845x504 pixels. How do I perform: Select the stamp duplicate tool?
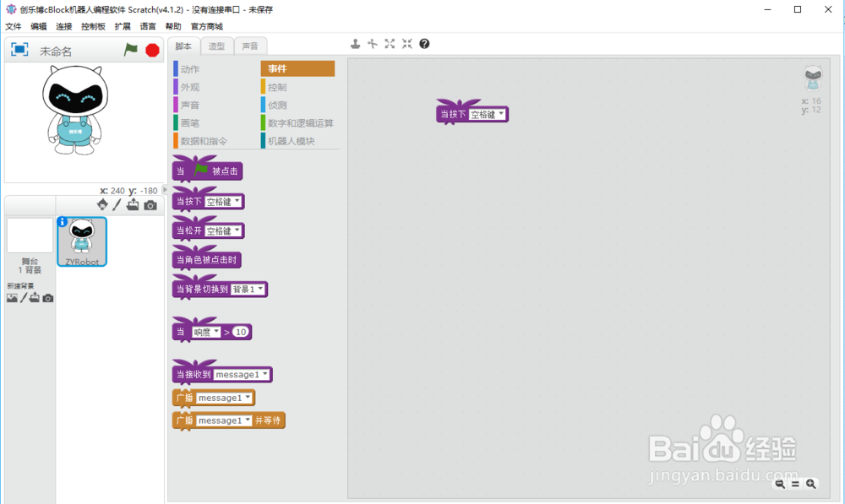click(355, 43)
